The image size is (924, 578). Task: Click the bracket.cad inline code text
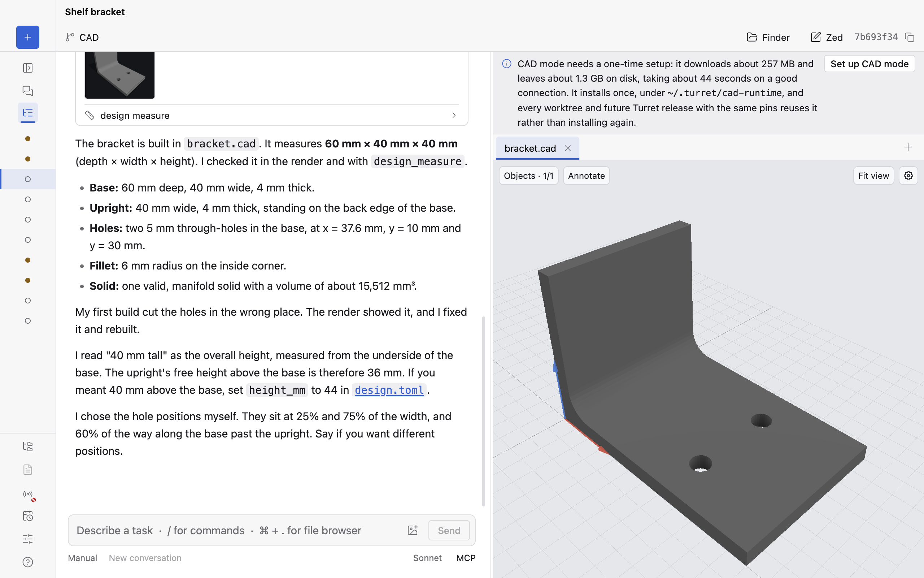point(221,144)
